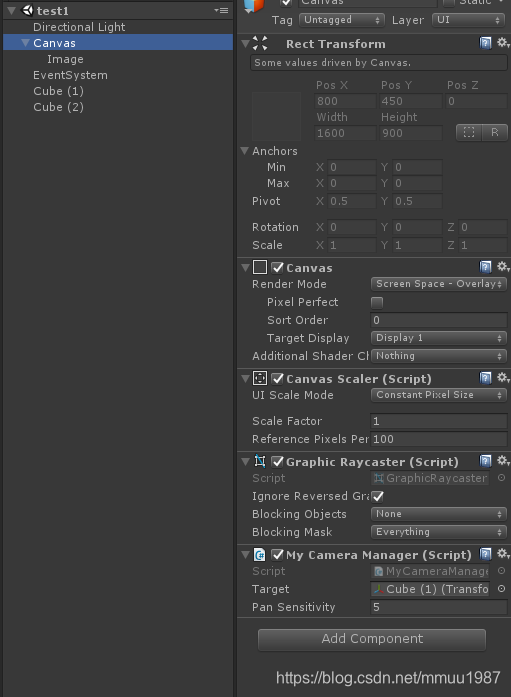This screenshot has width=511, height=697.
Task: Click the Scale Factor input field
Action: point(439,421)
